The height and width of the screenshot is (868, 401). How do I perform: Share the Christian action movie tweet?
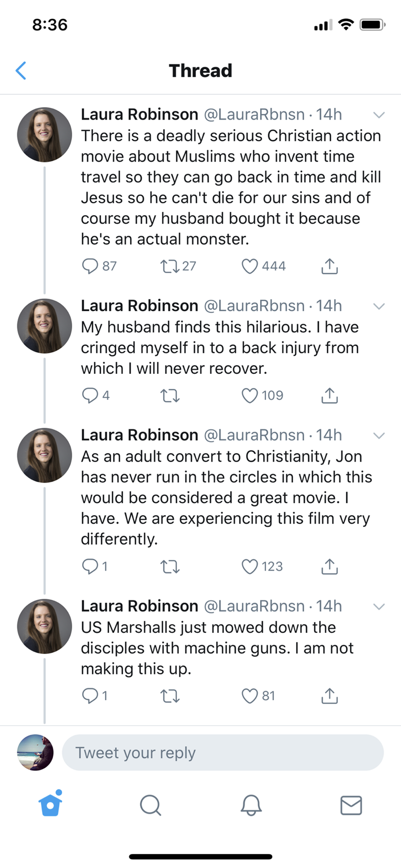pyautogui.click(x=329, y=266)
